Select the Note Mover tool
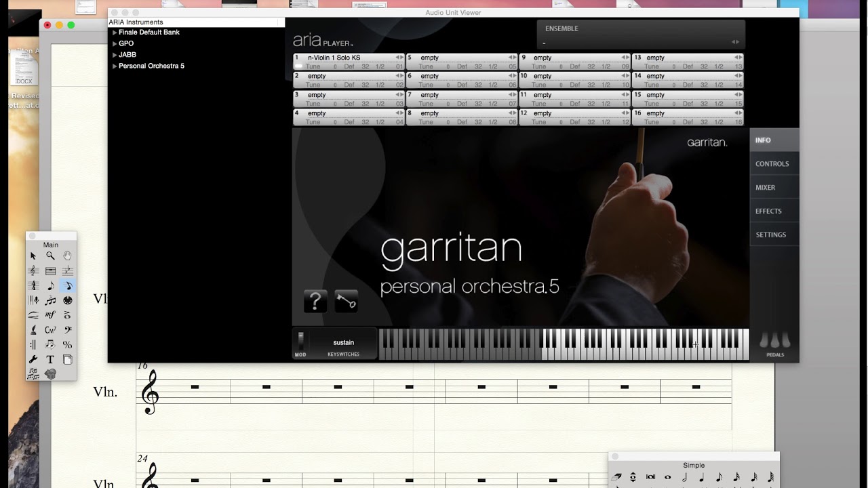The height and width of the screenshot is (488, 868). pos(50,345)
